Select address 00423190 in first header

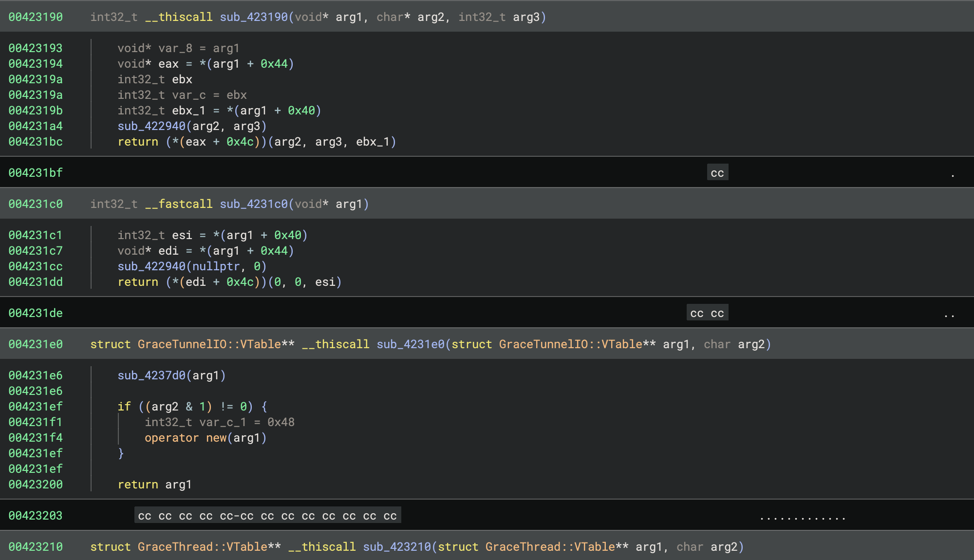coord(36,17)
